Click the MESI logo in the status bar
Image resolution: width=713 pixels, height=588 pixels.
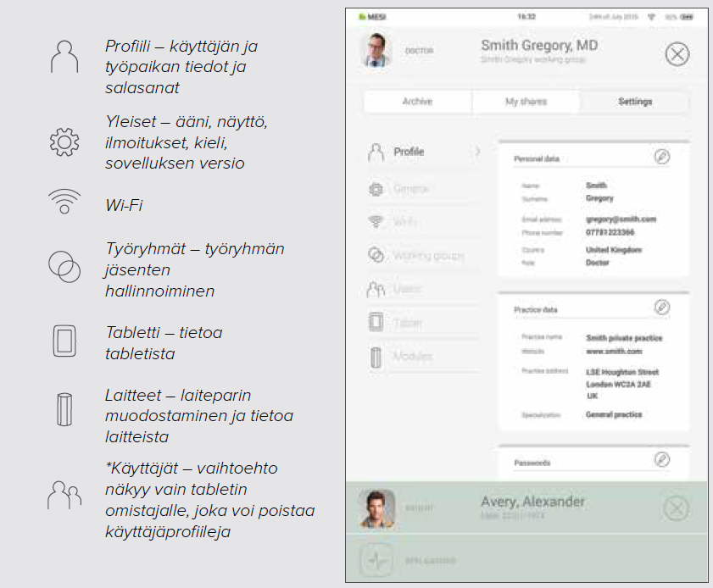tap(372, 17)
